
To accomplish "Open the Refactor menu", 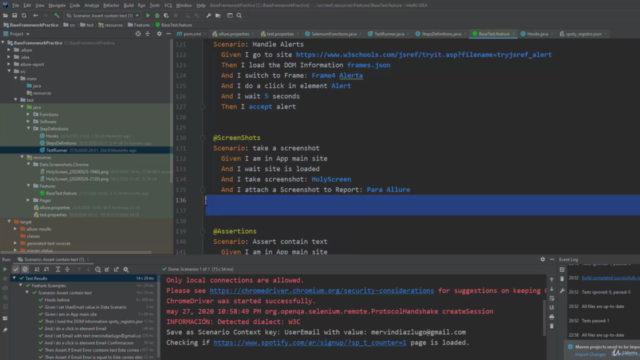I will 111,5.
